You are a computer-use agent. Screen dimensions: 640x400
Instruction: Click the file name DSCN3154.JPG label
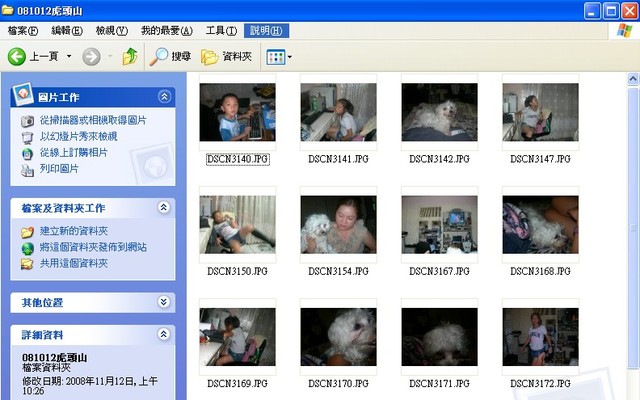[x=338, y=271]
